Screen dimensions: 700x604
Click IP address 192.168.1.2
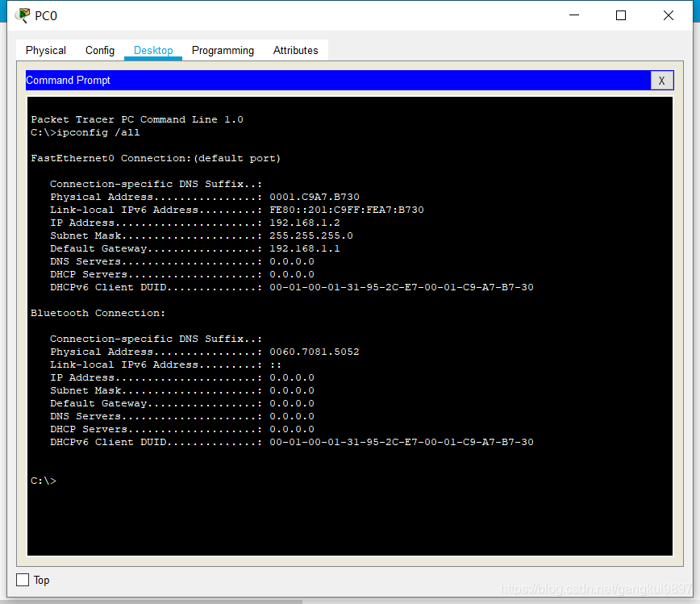(305, 223)
